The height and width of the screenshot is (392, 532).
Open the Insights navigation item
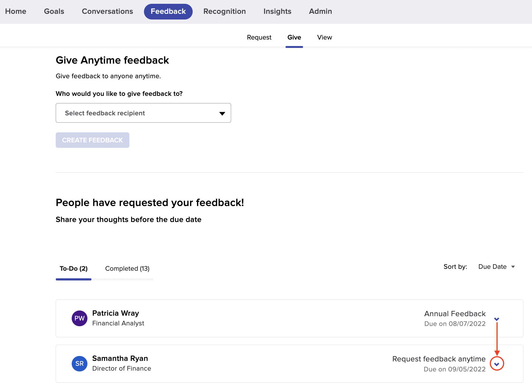pos(277,11)
